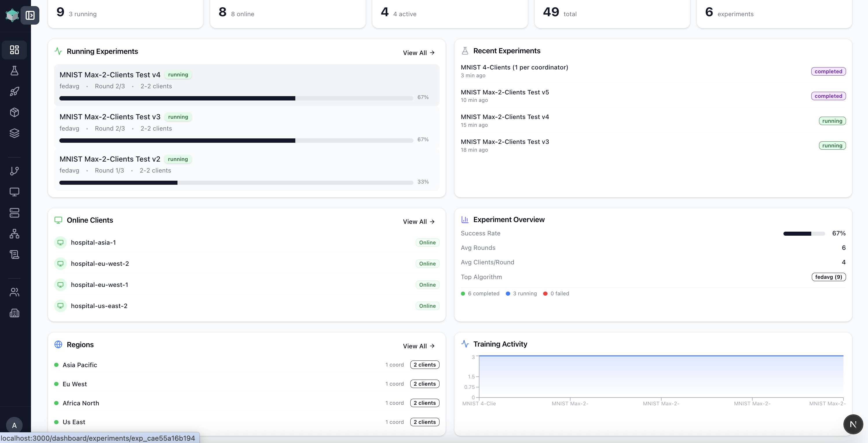Open the Logs scroll icon in sidebar

(14, 254)
